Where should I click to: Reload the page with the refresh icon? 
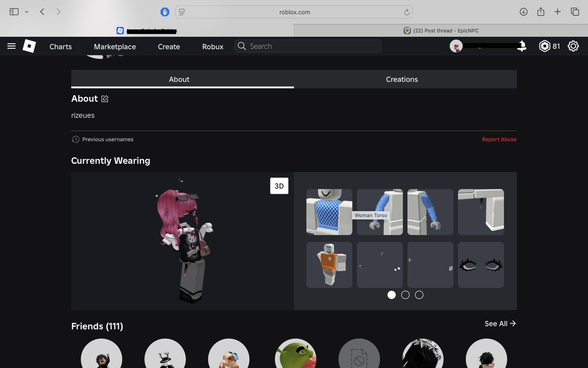click(x=407, y=12)
